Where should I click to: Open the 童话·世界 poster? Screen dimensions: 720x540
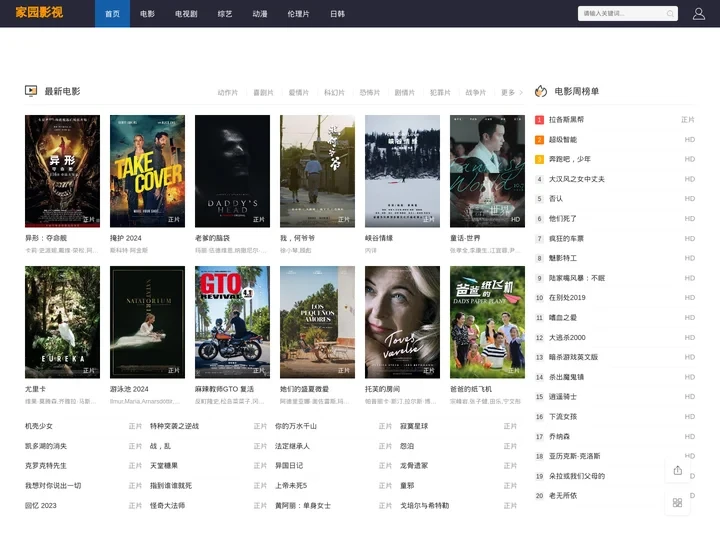point(487,171)
